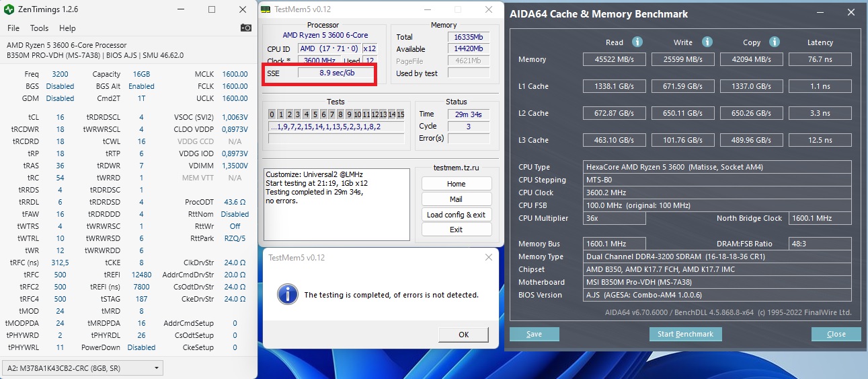Viewport: 868px width, 379px height.
Task: Click the Freq 3200 value in ZenTimings
Action: [x=60, y=74]
